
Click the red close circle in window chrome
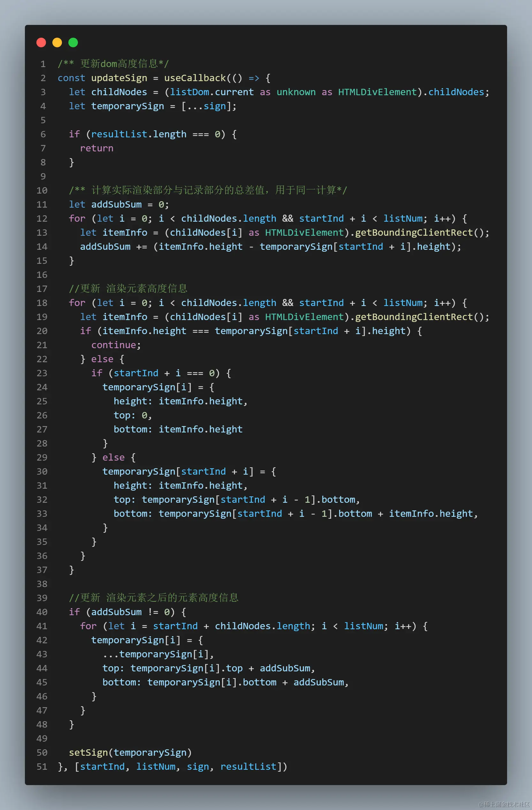(x=41, y=42)
